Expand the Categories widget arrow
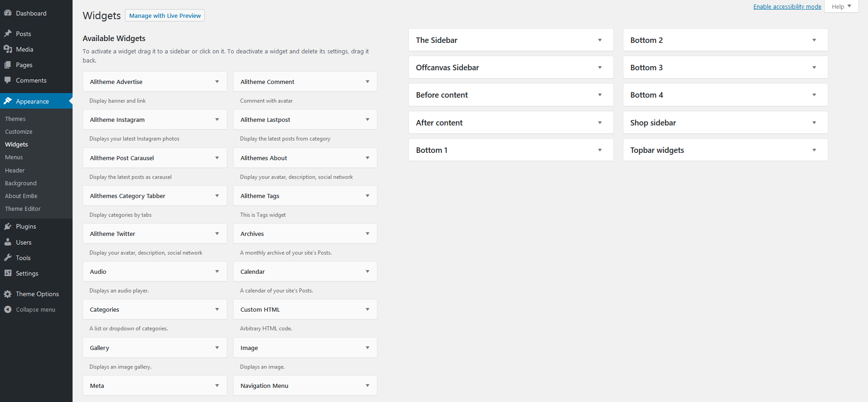This screenshot has width=868, height=402. (217, 309)
